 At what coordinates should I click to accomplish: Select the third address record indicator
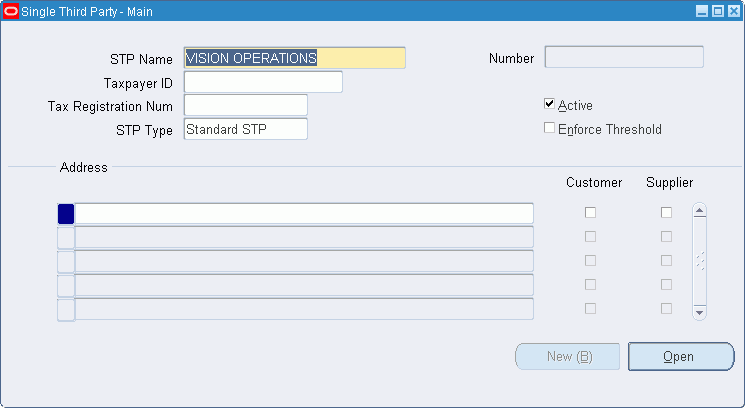pos(66,261)
